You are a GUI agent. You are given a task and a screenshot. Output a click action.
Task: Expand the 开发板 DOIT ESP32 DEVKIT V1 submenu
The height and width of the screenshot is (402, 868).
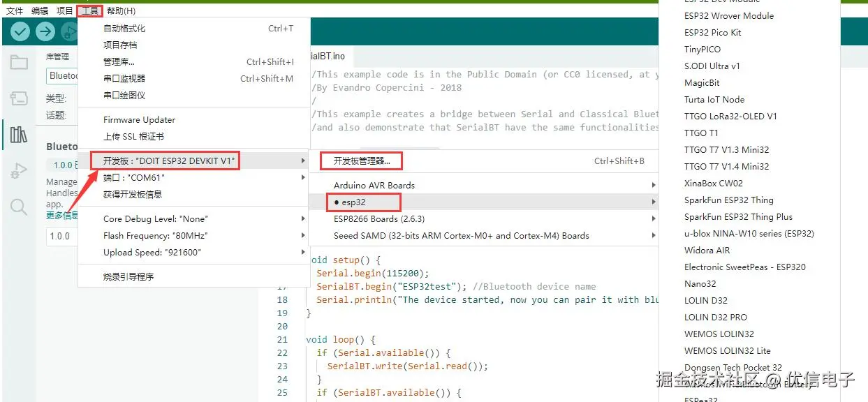[x=193, y=161]
